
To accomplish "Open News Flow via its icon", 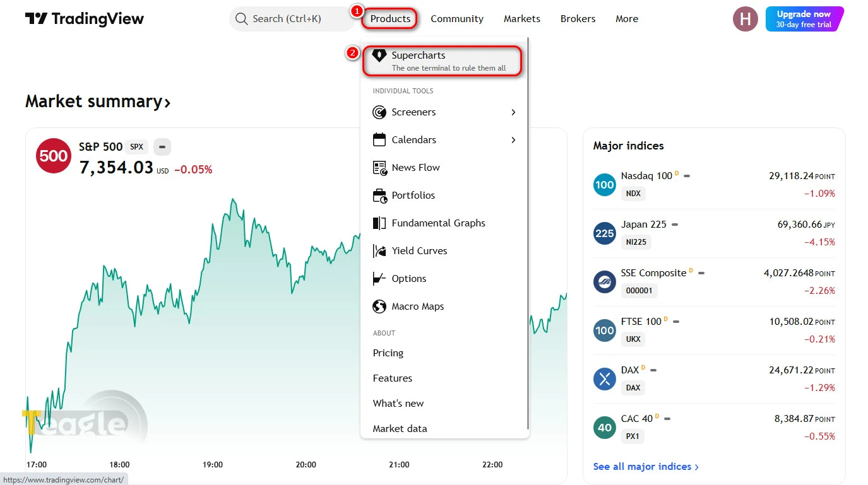I will pyautogui.click(x=379, y=168).
